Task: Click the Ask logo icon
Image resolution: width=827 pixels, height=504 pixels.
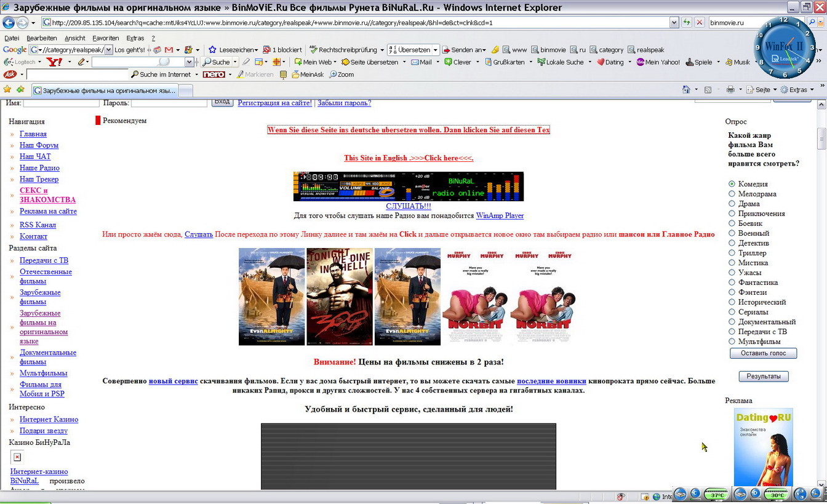Action: tap(10, 74)
